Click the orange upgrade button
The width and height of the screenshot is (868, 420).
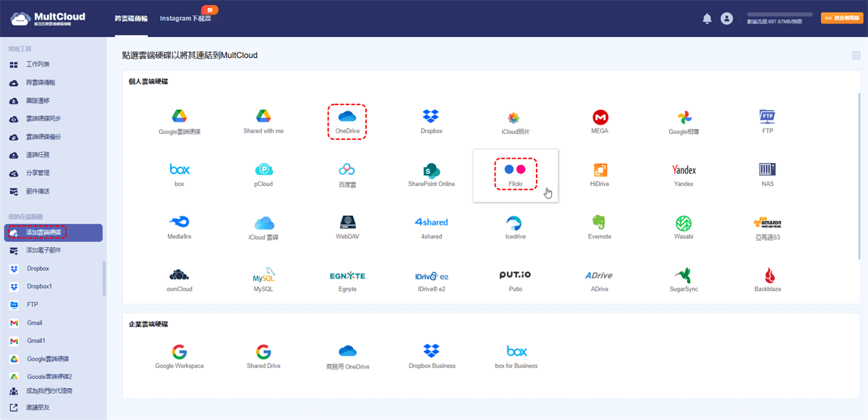tap(842, 18)
